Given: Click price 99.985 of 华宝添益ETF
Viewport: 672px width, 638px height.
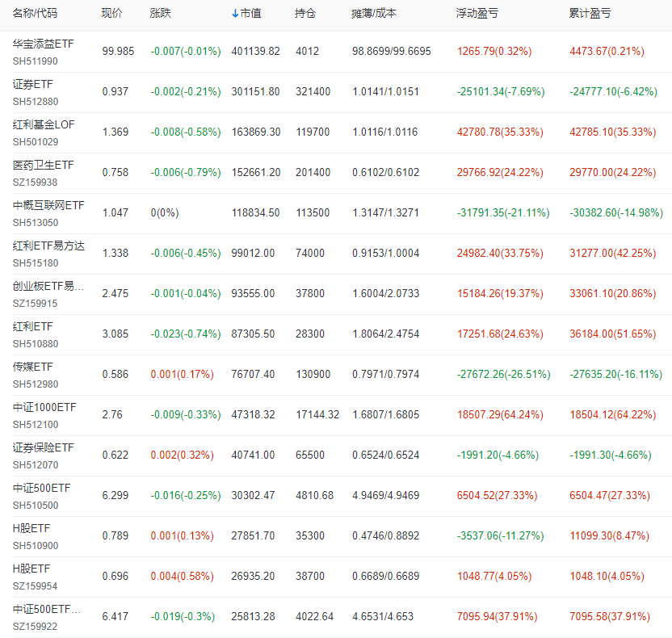Looking at the screenshot, I should (118, 52).
